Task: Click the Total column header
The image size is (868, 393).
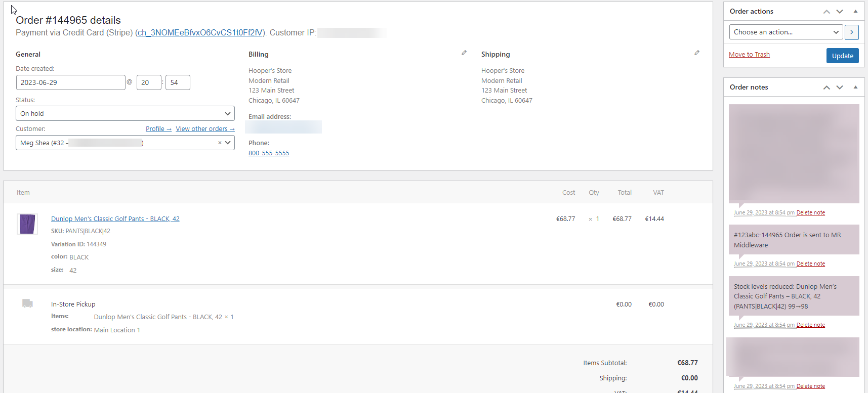Action: 625,193
